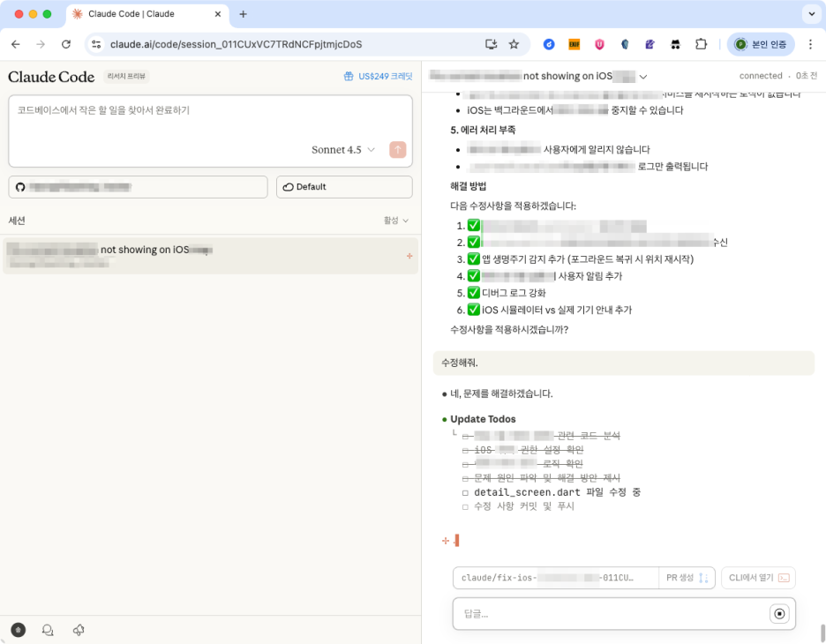Viewport: 826px width, 644px height.
Task: Click the PR 생성 button
Action: click(687, 578)
